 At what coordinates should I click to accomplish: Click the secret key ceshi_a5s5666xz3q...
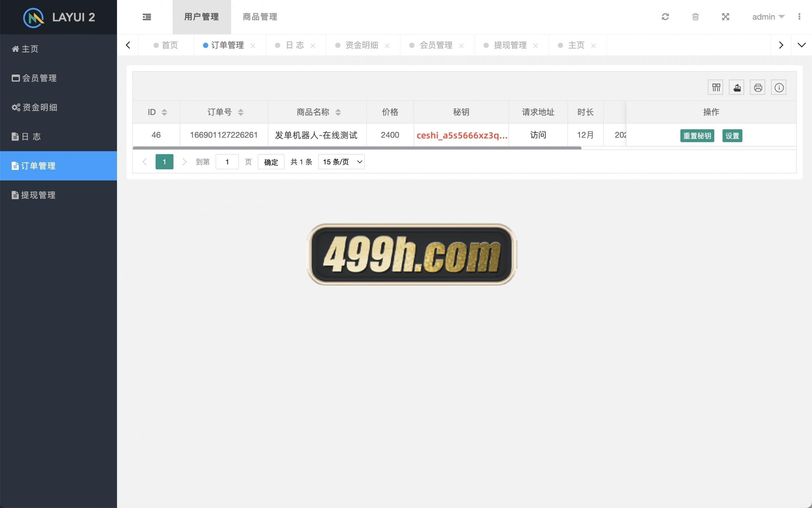point(462,135)
